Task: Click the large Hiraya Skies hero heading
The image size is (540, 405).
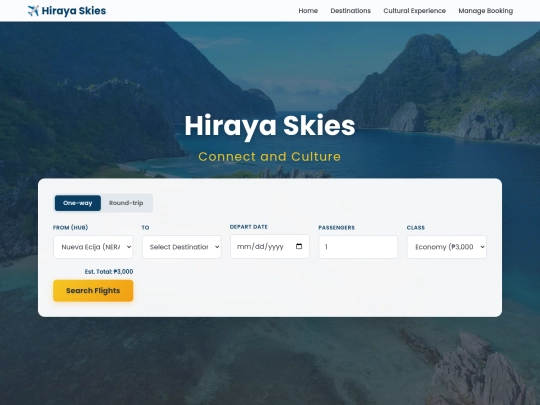Action: pos(270,126)
